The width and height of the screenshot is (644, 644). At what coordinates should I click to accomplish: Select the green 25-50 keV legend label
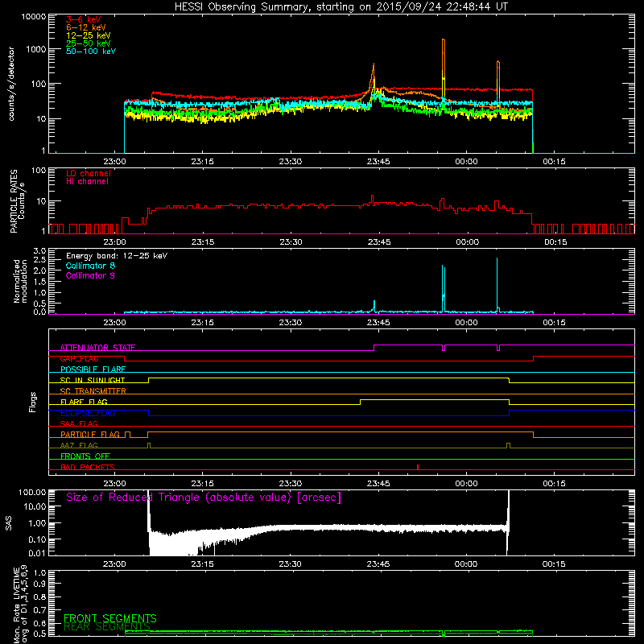pos(89,43)
